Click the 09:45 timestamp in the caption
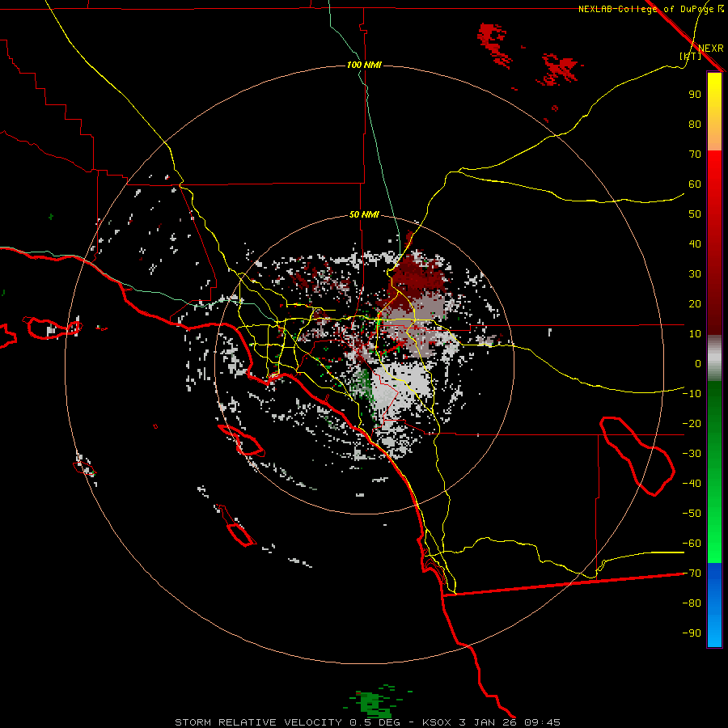The width and height of the screenshot is (728, 728). click(x=542, y=722)
